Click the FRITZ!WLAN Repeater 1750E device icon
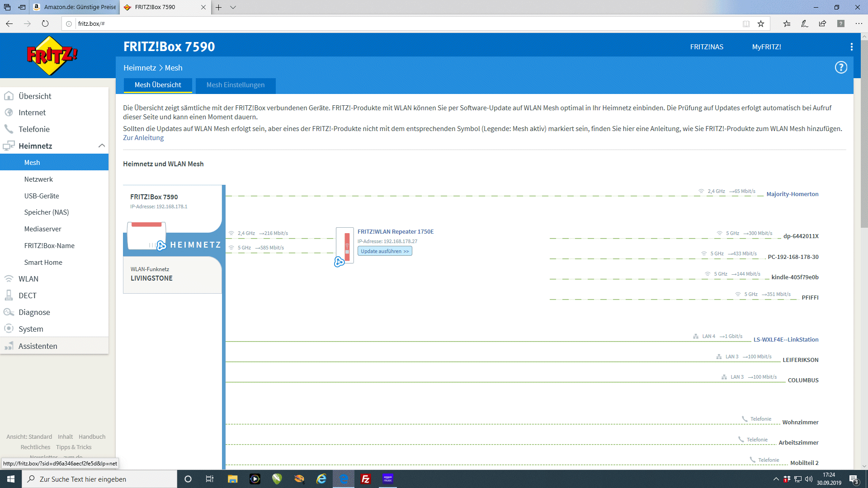Screen dimensions: 868x488 pyautogui.click(x=345, y=246)
